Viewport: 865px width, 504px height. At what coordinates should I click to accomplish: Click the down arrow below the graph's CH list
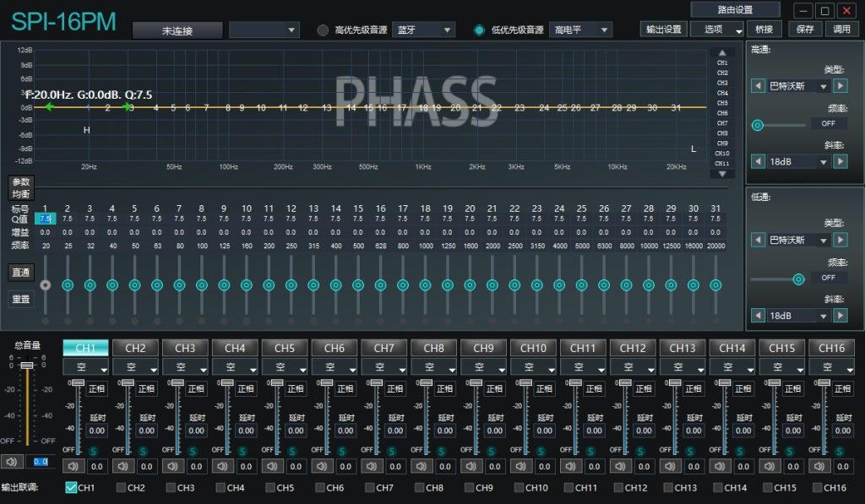[x=722, y=174]
